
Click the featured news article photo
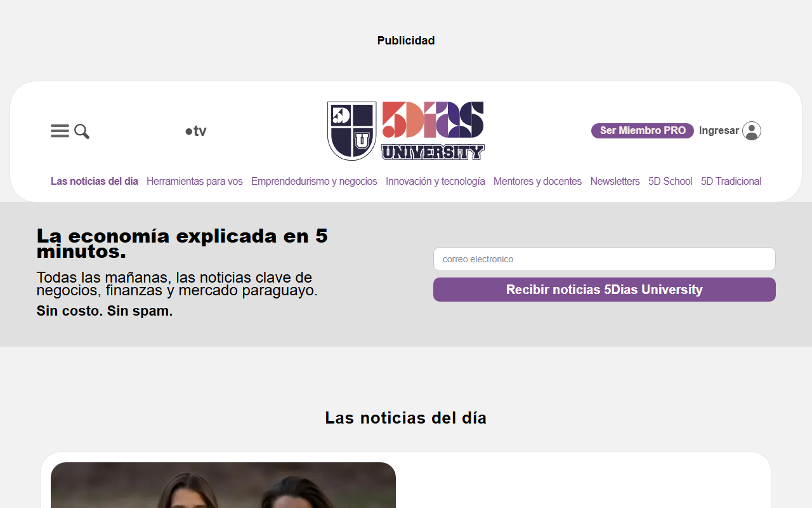223,485
